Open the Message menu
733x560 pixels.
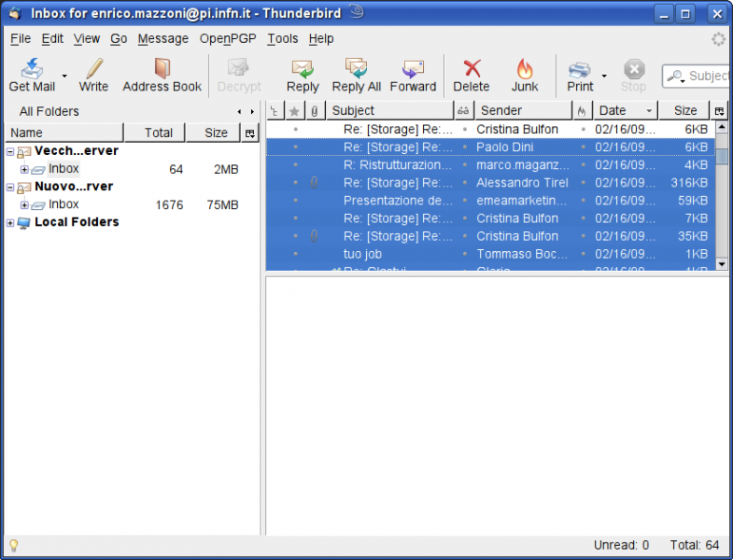163,38
